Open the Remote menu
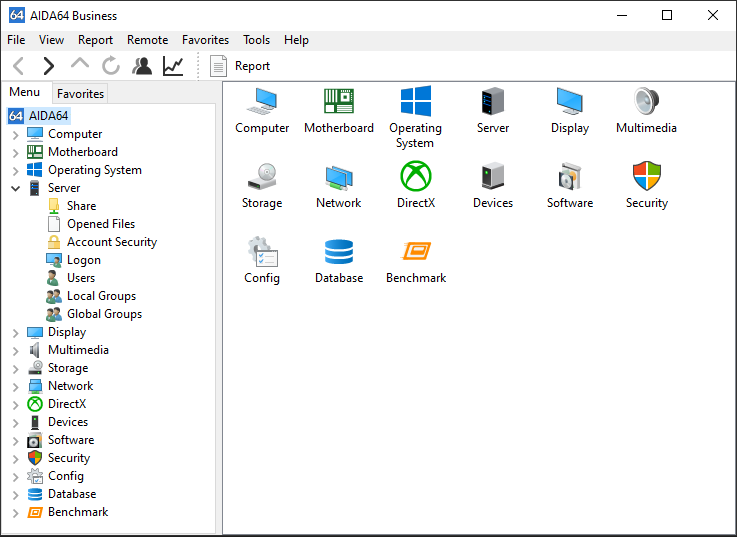737x537 pixels. pos(148,40)
